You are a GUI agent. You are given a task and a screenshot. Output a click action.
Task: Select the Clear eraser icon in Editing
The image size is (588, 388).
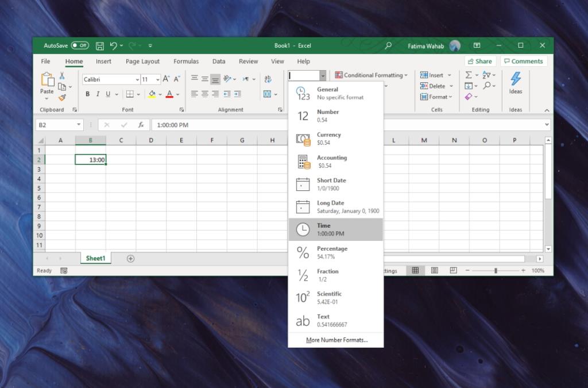[x=469, y=97]
